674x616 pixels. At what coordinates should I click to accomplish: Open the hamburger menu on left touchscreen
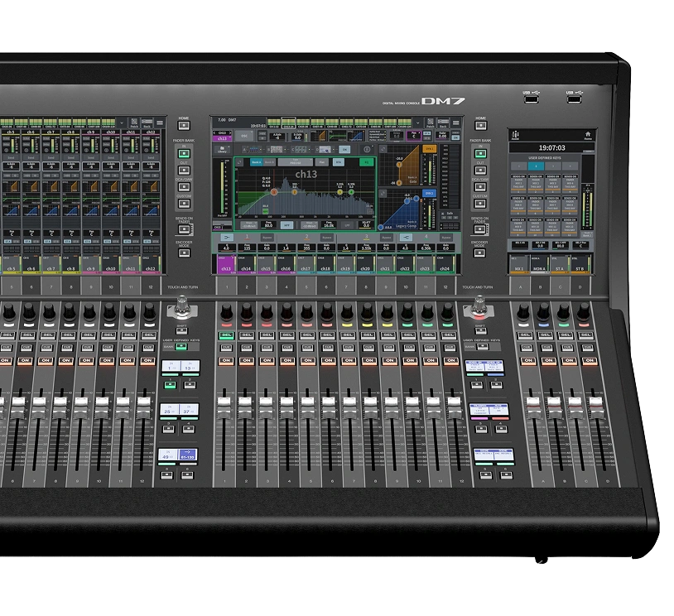click(160, 123)
